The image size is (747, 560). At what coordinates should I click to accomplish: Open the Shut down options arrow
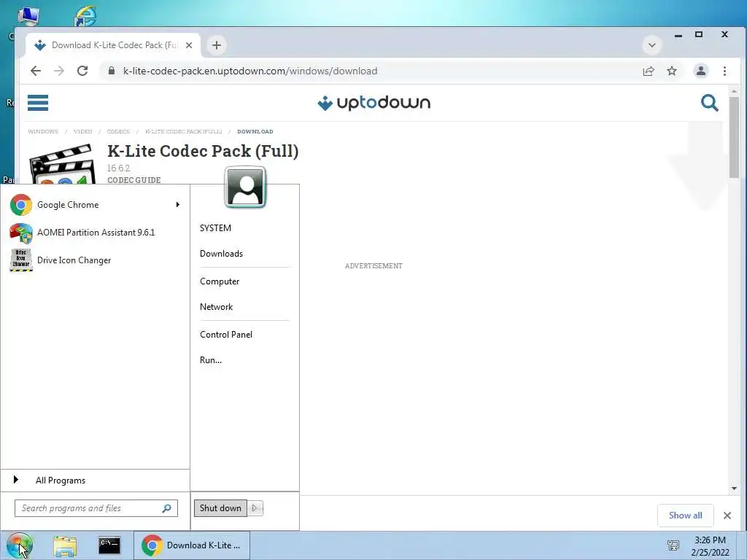pyautogui.click(x=255, y=508)
